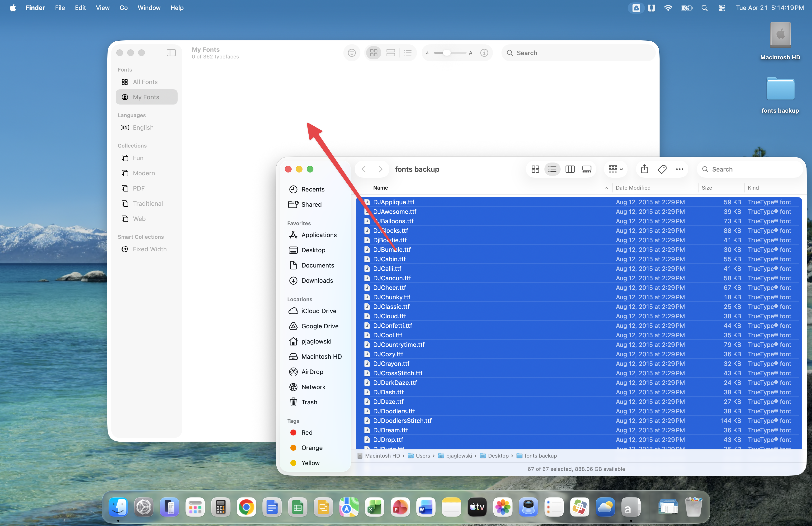
Task: Click the Share icon in Finder toolbar
Action: [644, 169]
